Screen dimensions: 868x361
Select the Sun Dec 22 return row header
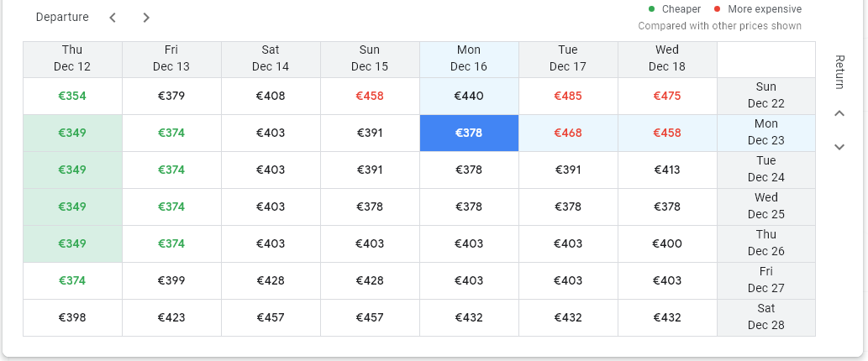(x=765, y=96)
